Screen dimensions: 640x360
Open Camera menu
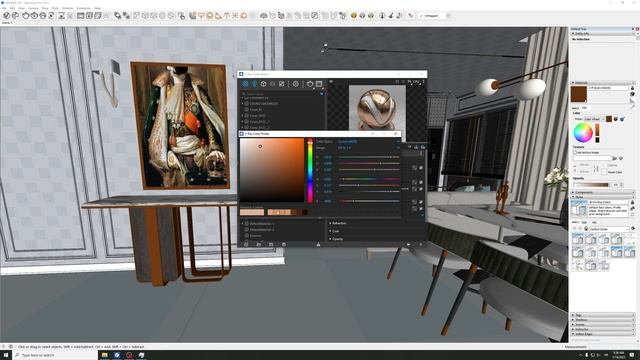[33, 8]
